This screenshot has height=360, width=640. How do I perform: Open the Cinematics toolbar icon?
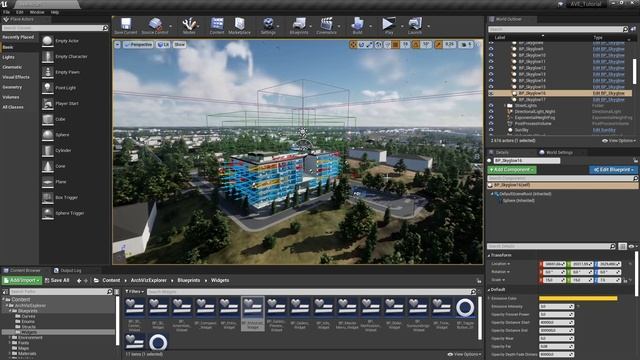pos(327,23)
